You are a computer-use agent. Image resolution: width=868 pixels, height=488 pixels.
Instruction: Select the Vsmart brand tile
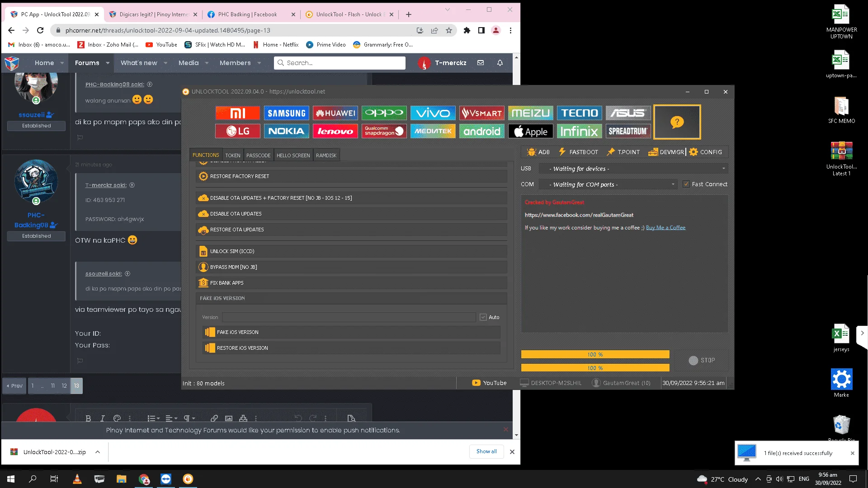point(482,113)
